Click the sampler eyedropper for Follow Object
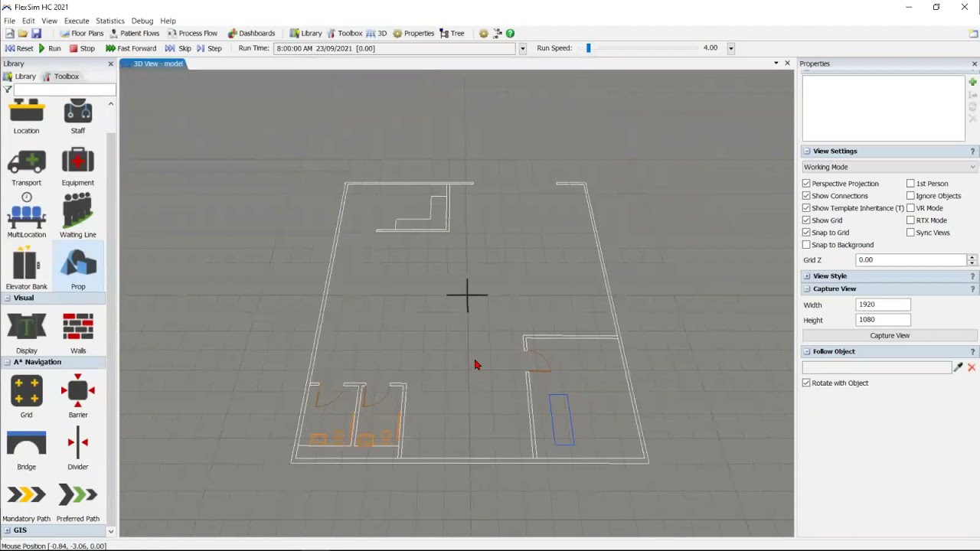This screenshot has width=980, height=551. coord(958,368)
